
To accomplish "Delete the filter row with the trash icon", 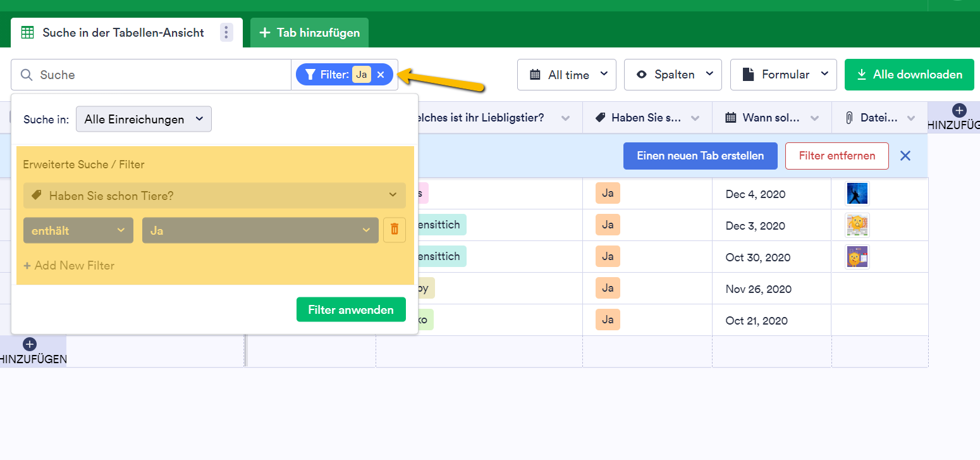I will click(395, 230).
